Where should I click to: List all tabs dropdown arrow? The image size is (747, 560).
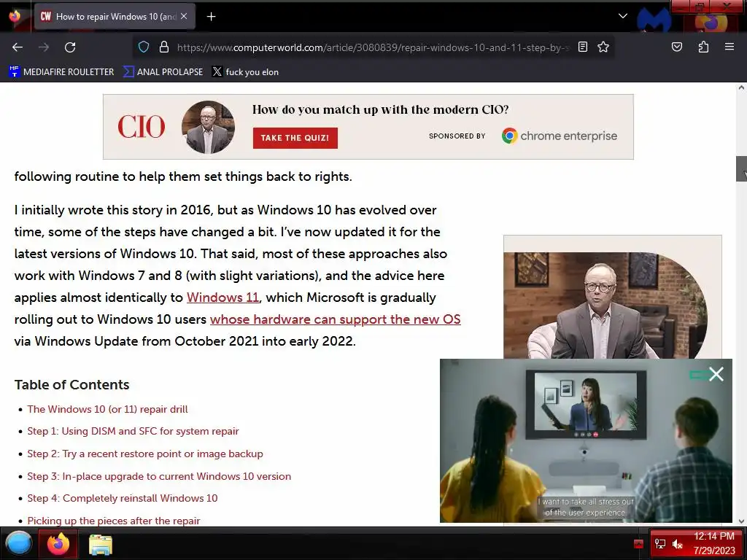623,16
